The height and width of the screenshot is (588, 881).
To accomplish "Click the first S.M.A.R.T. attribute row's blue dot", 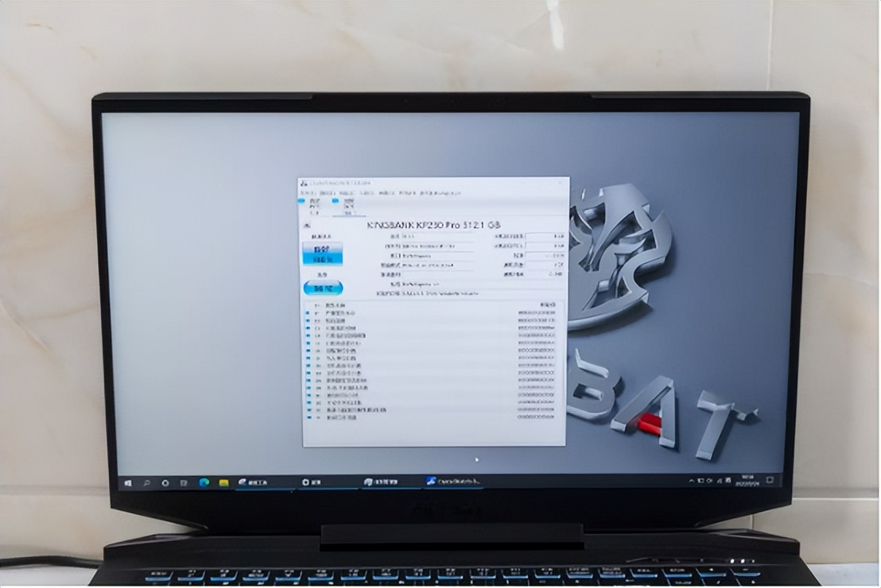I will pyautogui.click(x=308, y=313).
